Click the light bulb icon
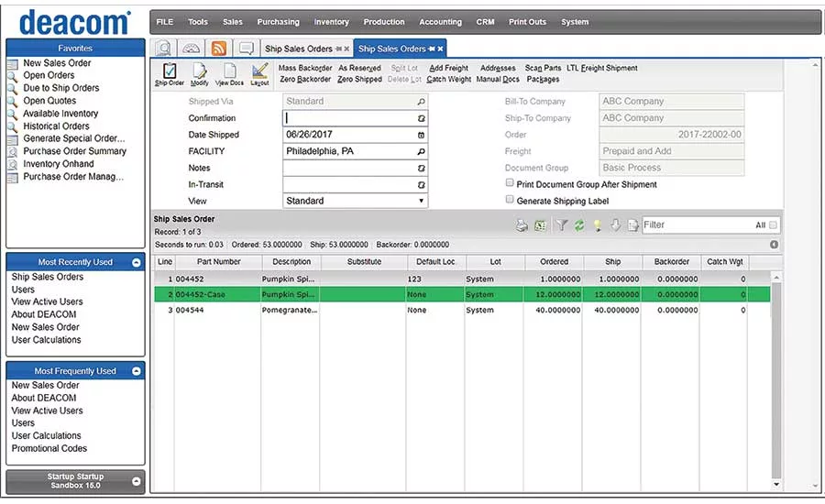Viewport: 825px width, 504px height. 597,225
